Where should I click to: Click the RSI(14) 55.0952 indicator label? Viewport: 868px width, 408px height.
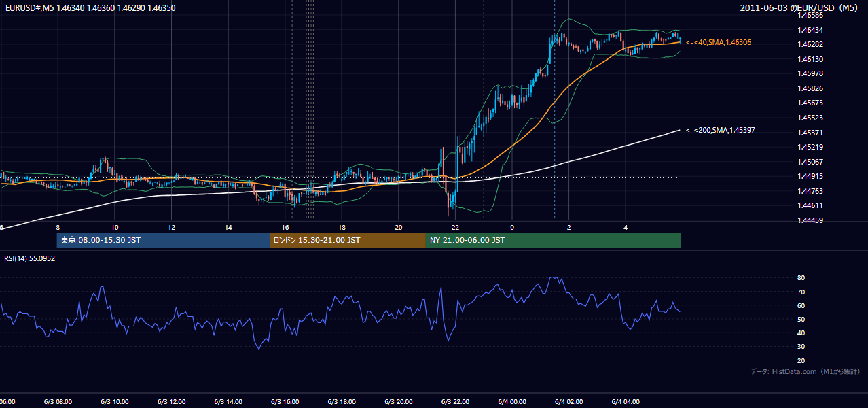tap(30, 258)
